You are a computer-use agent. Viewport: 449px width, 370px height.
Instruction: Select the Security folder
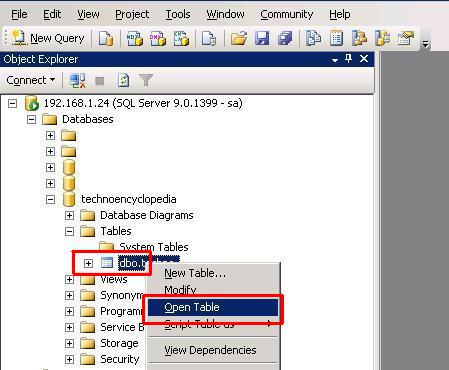point(120,359)
